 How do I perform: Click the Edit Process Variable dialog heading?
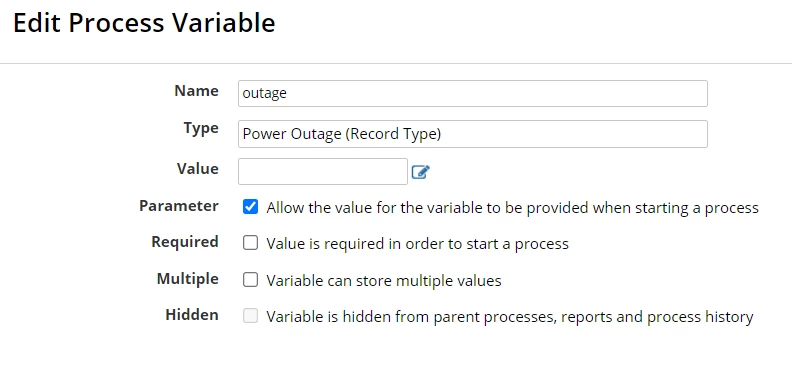coord(144,23)
